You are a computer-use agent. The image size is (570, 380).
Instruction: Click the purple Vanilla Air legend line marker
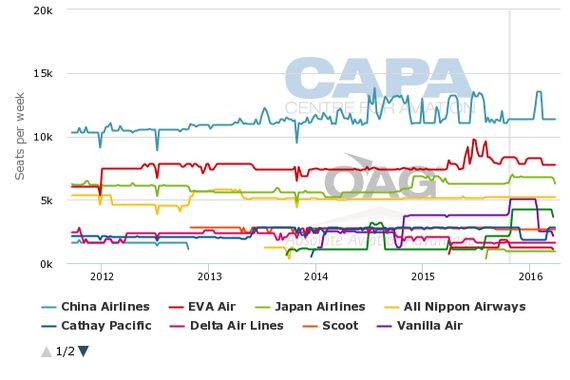[x=385, y=327]
